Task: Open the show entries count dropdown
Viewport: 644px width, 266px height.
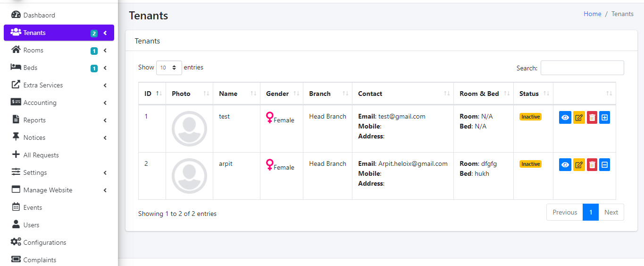Action: 169,68
